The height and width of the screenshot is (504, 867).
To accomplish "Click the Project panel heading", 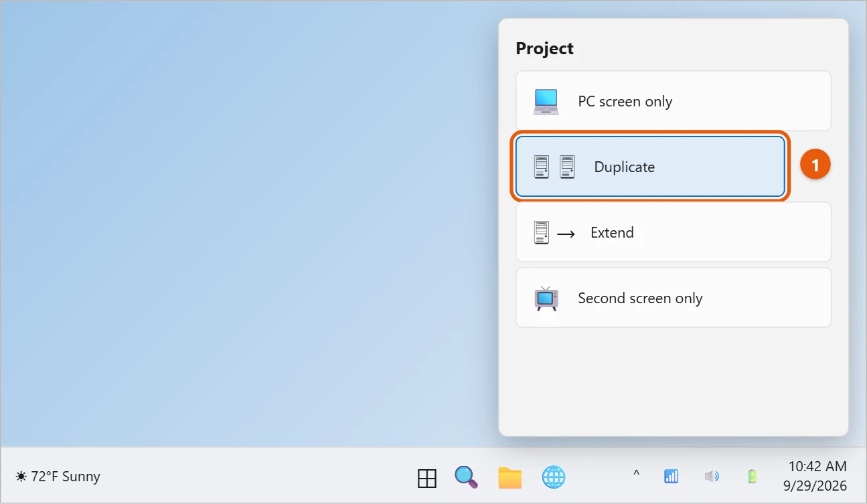I will [544, 49].
